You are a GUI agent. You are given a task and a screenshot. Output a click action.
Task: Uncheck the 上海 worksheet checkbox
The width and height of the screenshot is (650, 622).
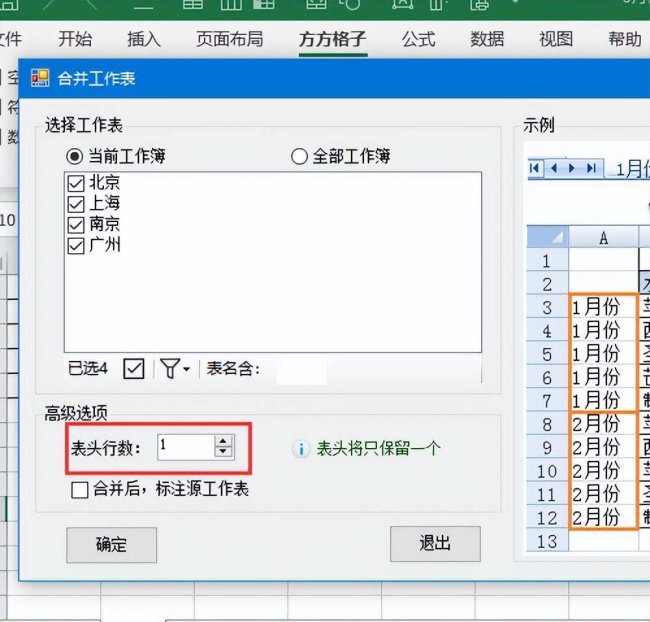(x=76, y=204)
